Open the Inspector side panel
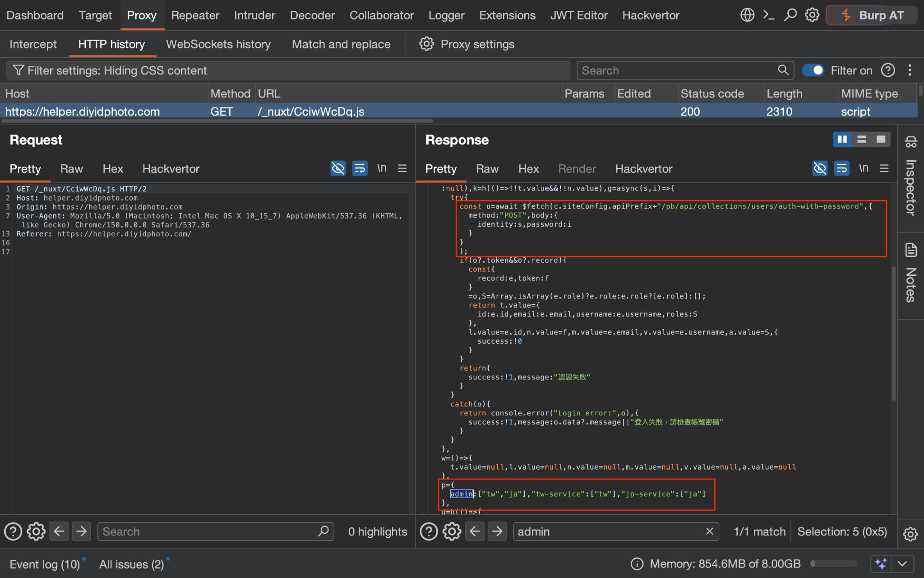Viewport: 924px width, 578px height. pos(910,177)
